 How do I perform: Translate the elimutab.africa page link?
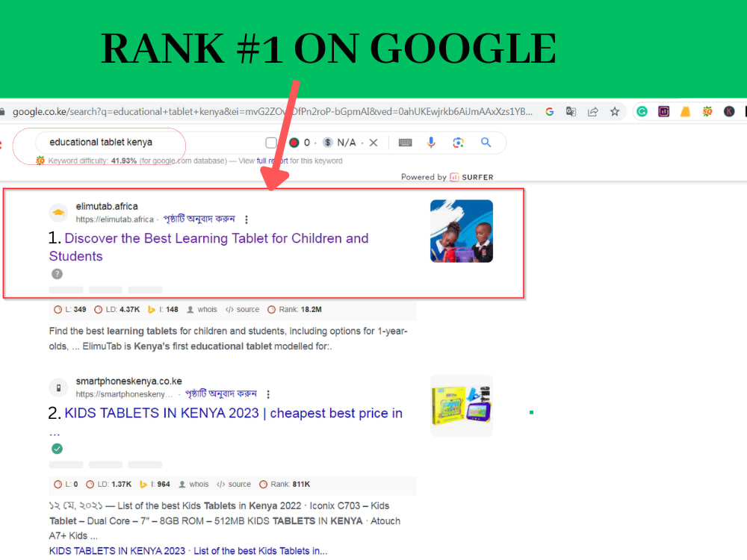pos(199,219)
